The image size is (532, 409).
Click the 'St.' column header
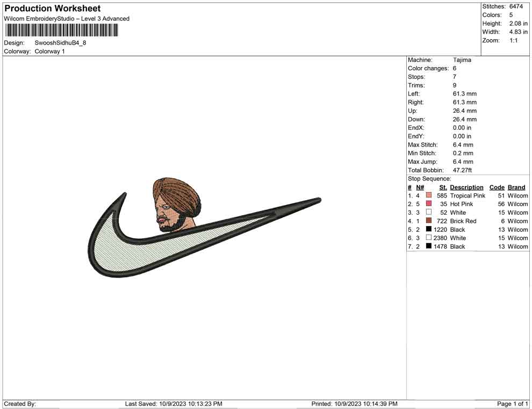(443, 187)
